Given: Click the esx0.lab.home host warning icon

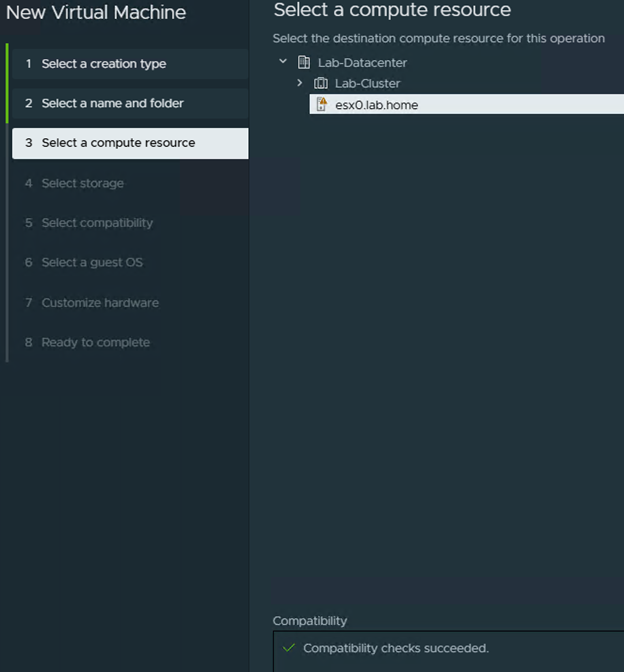Looking at the screenshot, I should point(321,104).
